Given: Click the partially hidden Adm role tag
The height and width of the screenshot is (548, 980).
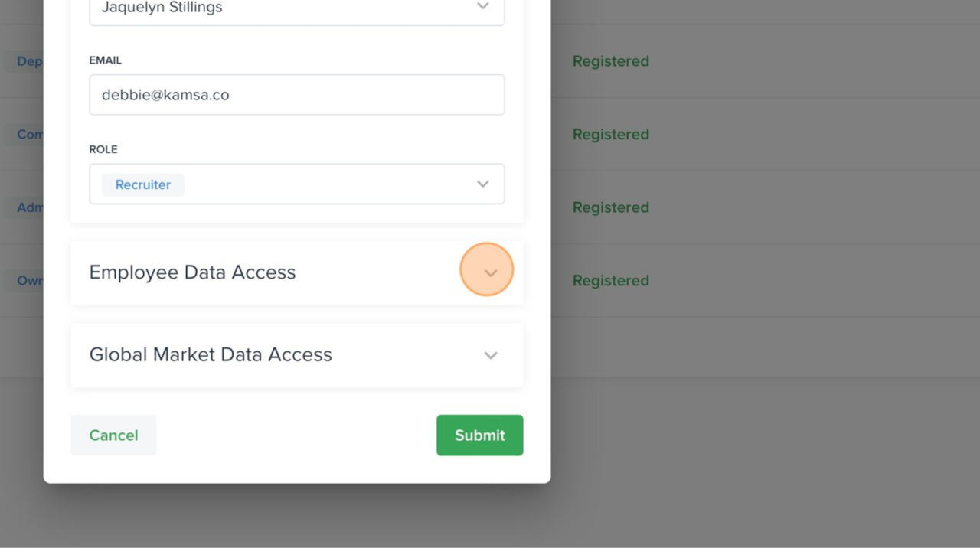Looking at the screenshot, I should pyautogui.click(x=29, y=207).
